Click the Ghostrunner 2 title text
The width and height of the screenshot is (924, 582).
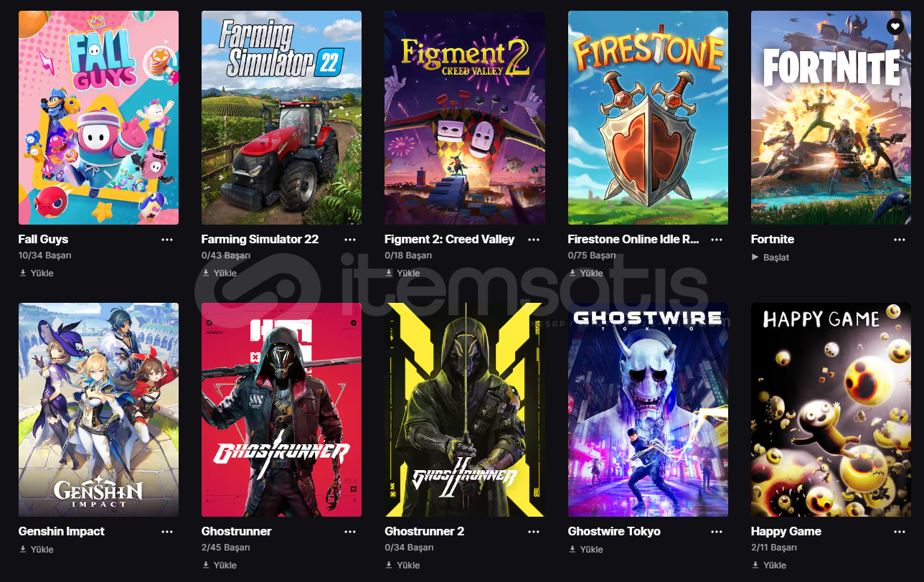pyautogui.click(x=424, y=531)
